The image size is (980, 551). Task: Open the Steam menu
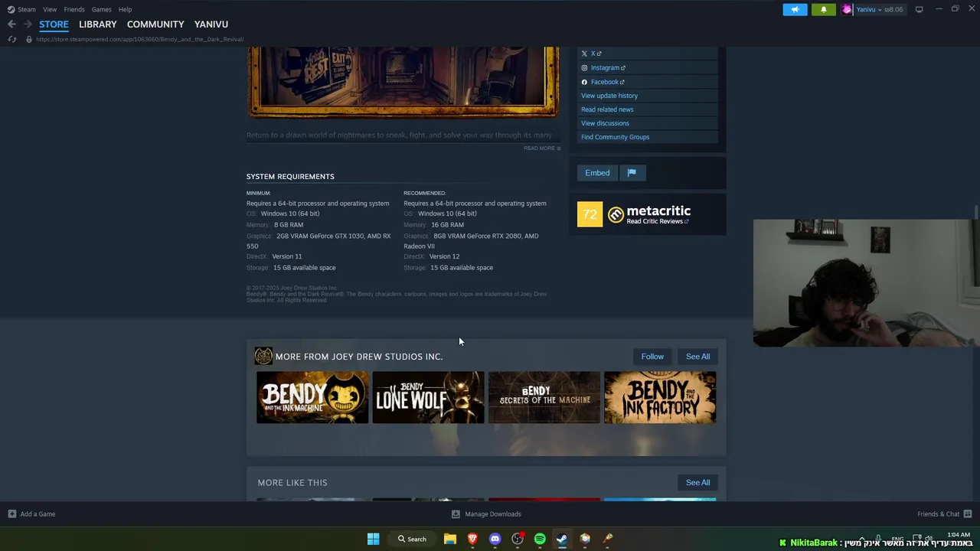(27, 9)
